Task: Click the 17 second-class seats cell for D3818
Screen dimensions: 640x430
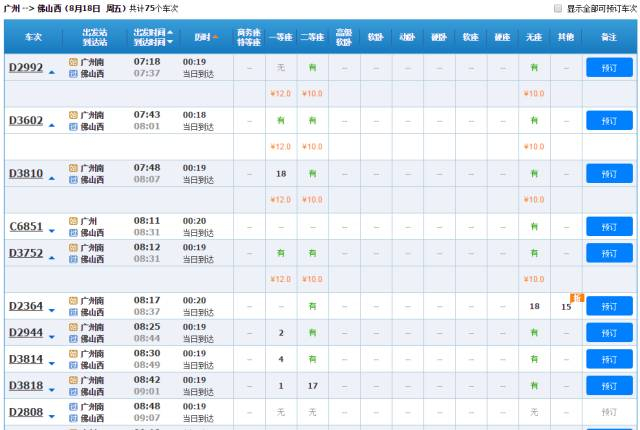Action: [313, 386]
